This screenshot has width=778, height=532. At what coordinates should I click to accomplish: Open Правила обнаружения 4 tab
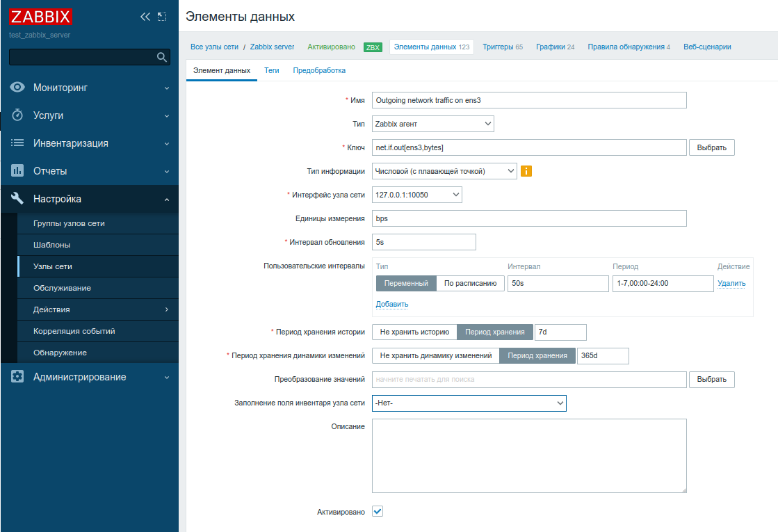pyautogui.click(x=629, y=47)
